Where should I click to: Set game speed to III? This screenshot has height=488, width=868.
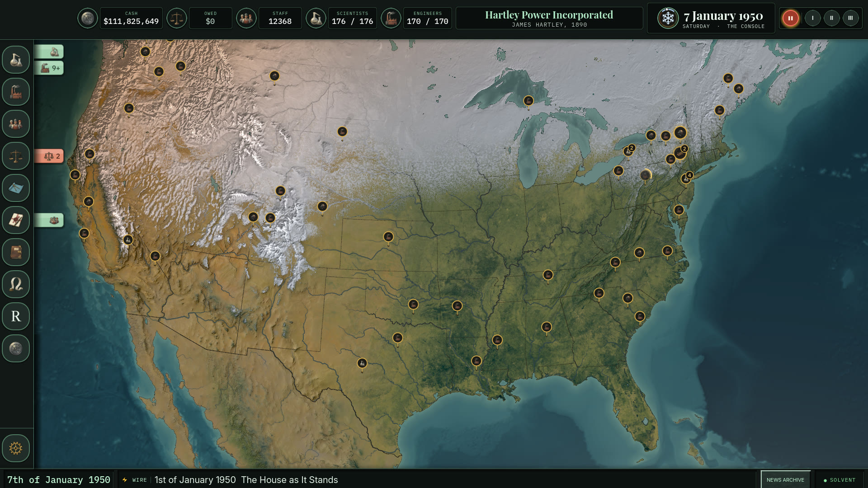(x=851, y=18)
